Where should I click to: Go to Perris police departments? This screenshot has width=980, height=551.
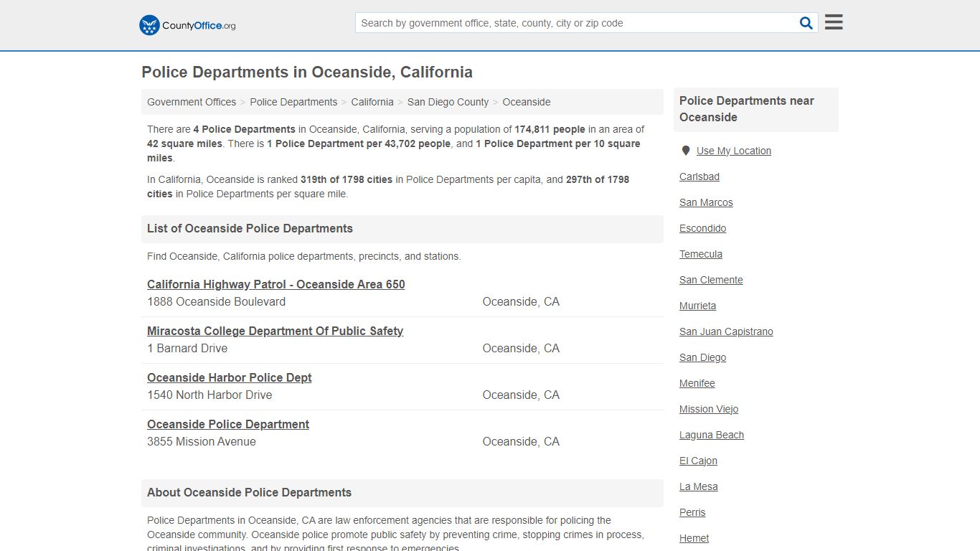(692, 512)
